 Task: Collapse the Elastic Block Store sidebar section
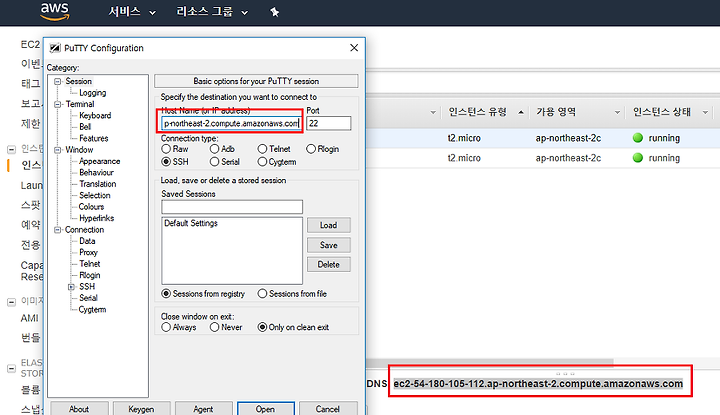click(x=11, y=368)
